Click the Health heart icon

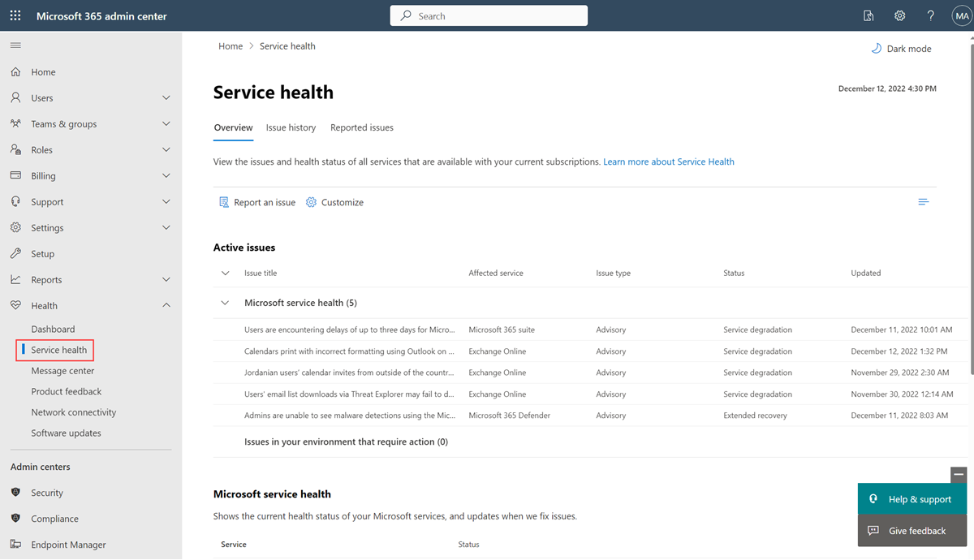point(15,306)
